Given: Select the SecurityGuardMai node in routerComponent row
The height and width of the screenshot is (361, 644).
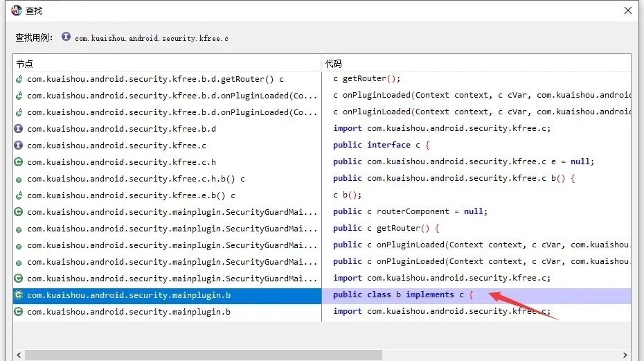Looking at the screenshot, I should pyautogui.click(x=172, y=212).
